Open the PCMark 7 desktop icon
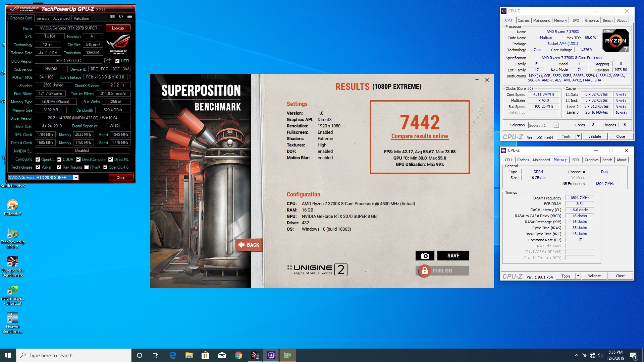 pos(13,208)
